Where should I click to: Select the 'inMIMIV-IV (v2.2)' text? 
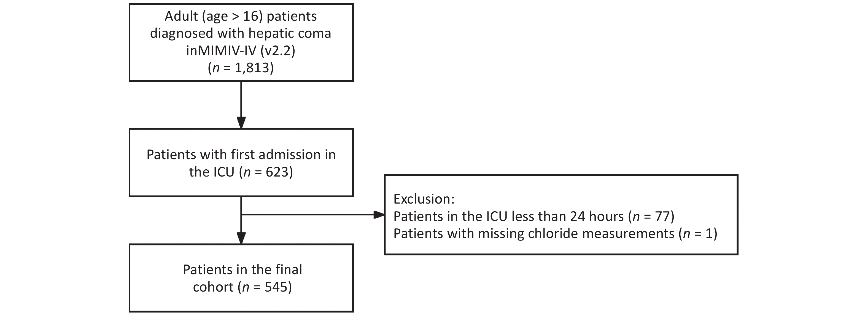pyautogui.click(x=241, y=50)
